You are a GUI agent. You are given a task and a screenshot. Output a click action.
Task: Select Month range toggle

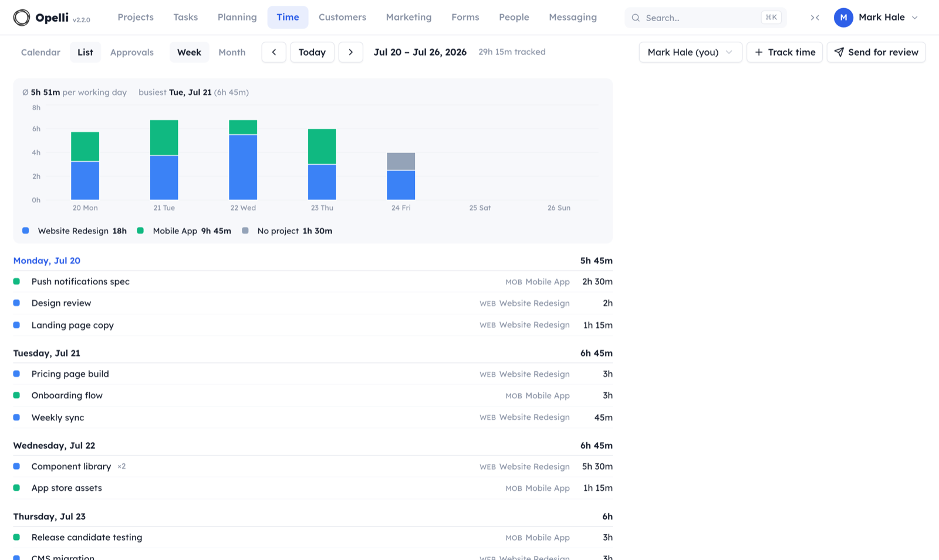[x=232, y=52]
